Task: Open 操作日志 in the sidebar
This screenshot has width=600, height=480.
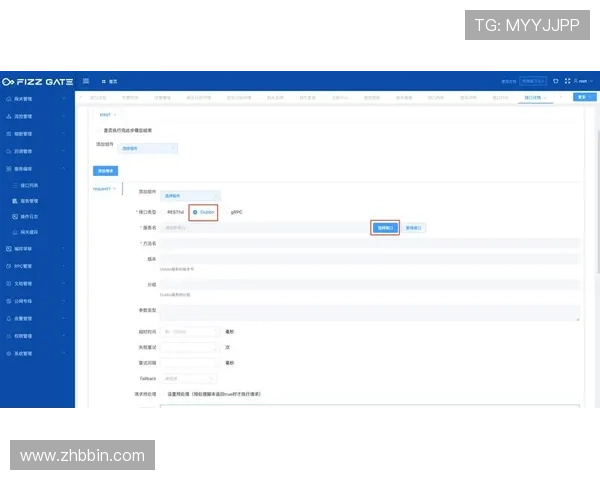Action: click(29, 216)
